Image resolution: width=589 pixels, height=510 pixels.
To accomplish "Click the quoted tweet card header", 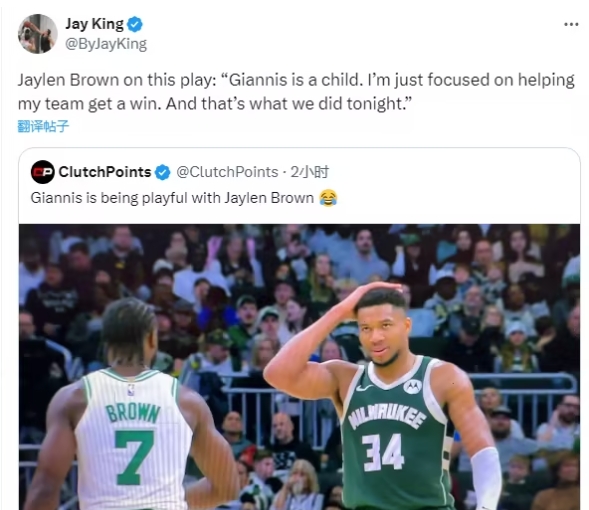I will tap(180, 172).
